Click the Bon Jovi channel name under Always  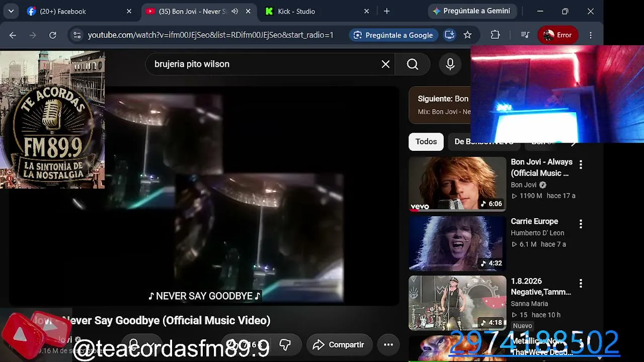pyautogui.click(x=523, y=185)
